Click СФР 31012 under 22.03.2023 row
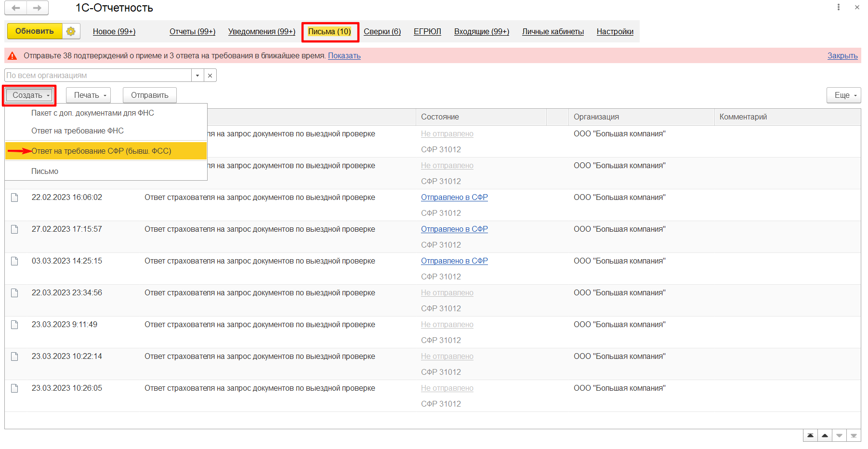The width and height of the screenshot is (868, 449). click(441, 308)
